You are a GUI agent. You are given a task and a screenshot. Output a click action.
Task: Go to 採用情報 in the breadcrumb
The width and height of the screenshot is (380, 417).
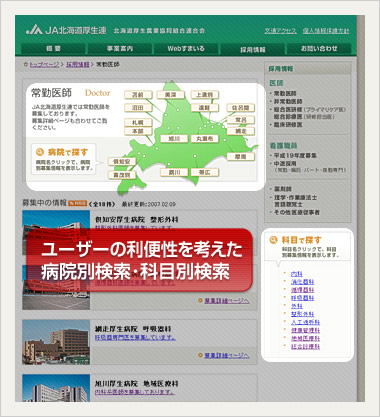pos(78,64)
